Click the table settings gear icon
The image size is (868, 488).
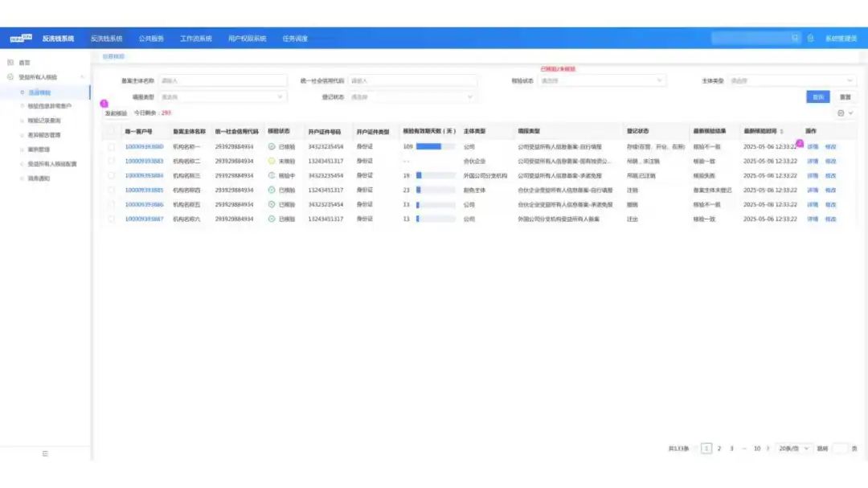(841, 113)
